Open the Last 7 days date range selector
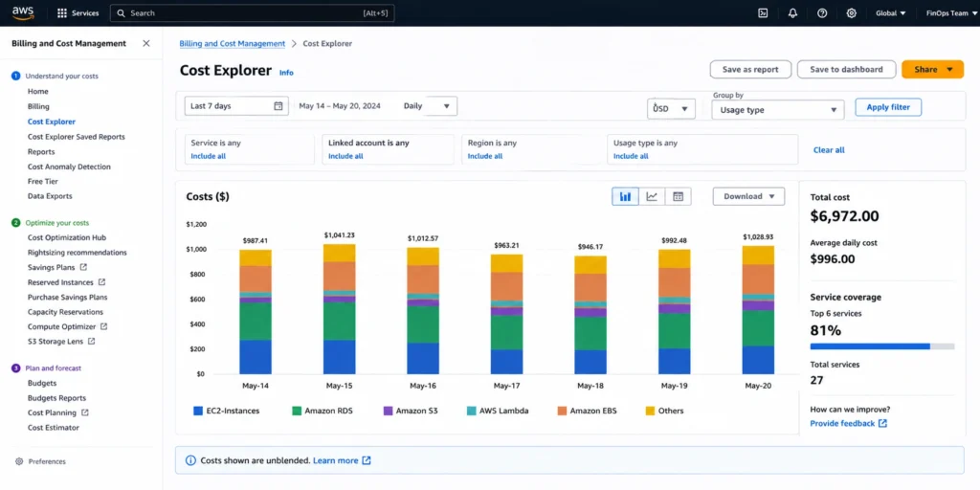Image resolution: width=980 pixels, height=490 pixels. tap(236, 106)
